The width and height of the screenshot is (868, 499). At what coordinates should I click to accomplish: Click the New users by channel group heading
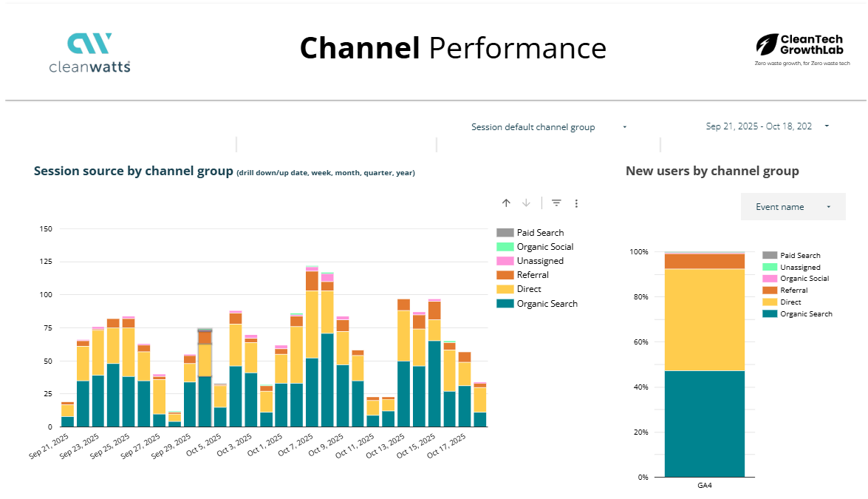coord(712,171)
